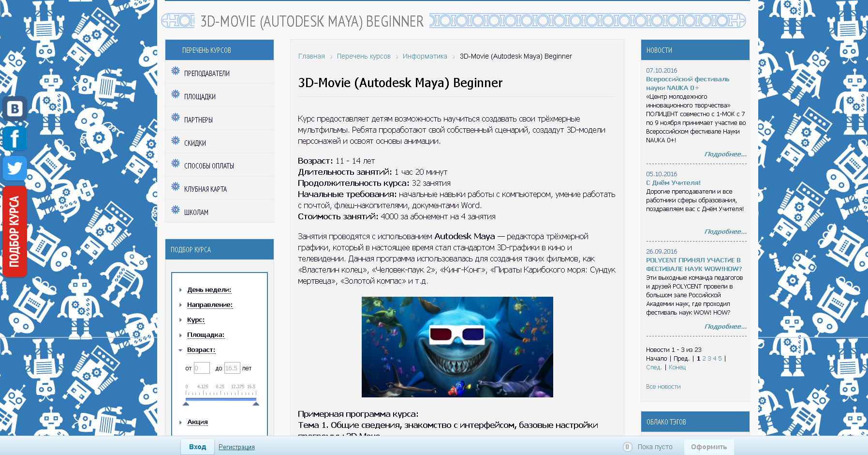Open Подробнее for the 26.09.2016 news
The width and height of the screenshot is (868, 455).
pos(725,327)
